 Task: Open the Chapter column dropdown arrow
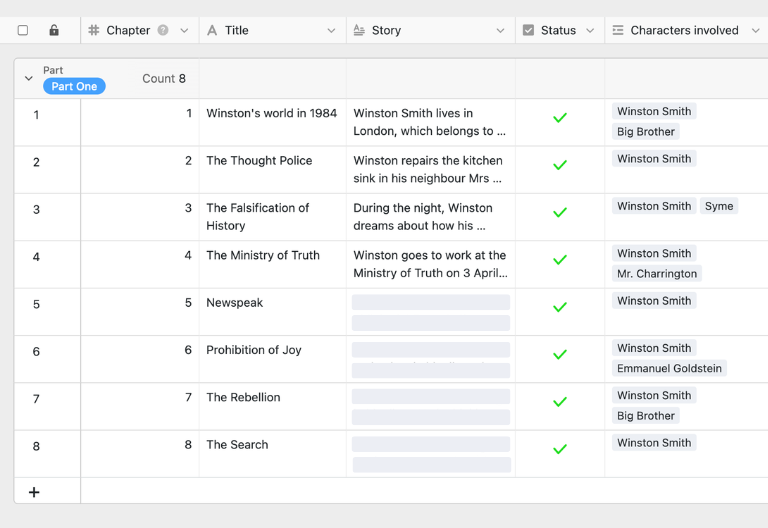pos(184,30)
